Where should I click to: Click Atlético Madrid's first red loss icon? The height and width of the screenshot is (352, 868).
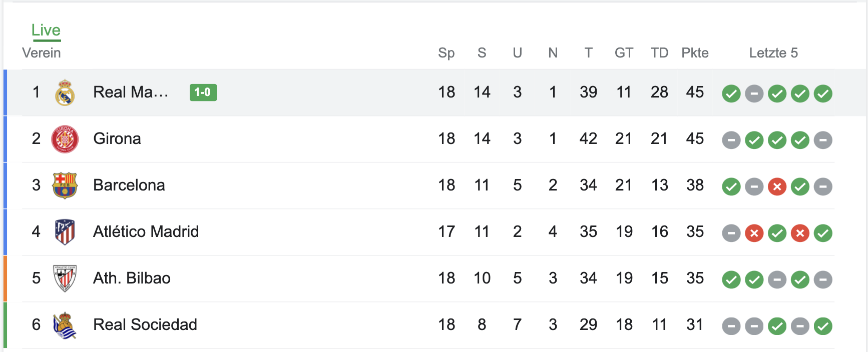click(x=754, y=233)
